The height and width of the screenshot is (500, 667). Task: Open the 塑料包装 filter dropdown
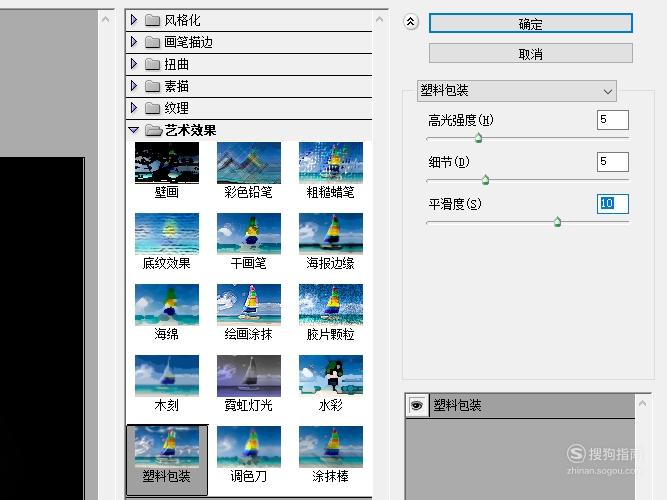click(x=517, y=91)
